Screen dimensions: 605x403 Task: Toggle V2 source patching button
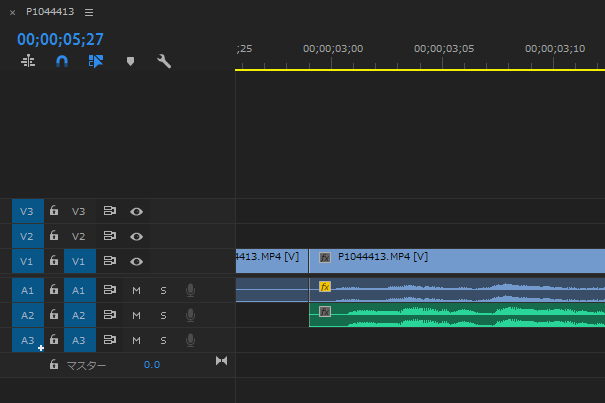point(28,236)
